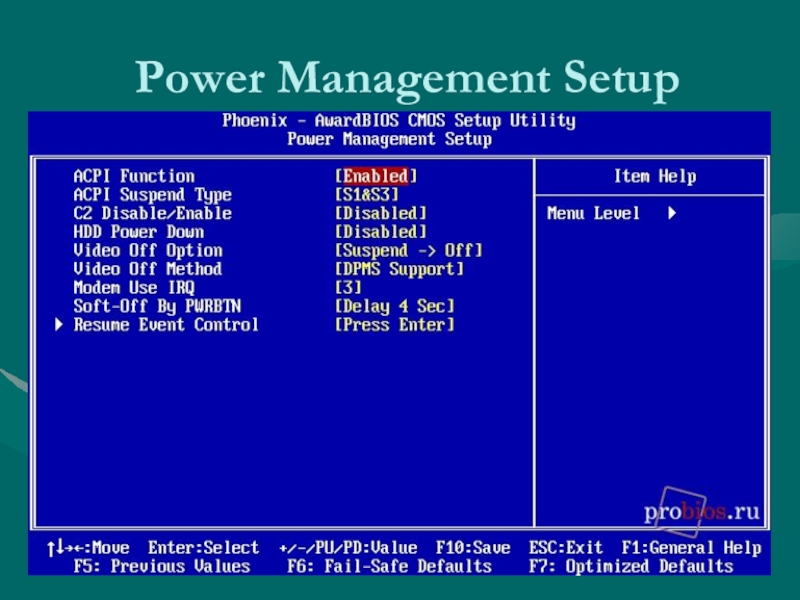This screenshot has height=600, width=800.
Task: Open the [DPMS Support] value
Action: coord(399,269)
